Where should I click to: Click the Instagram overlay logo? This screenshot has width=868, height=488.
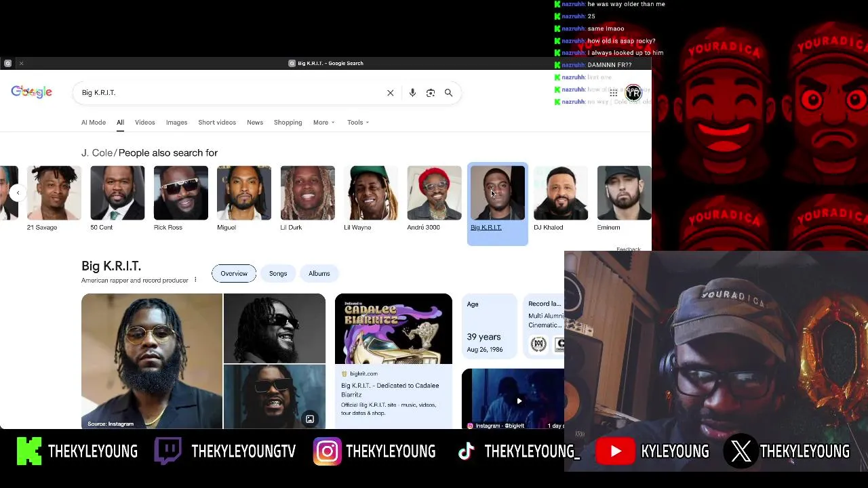(x=327, y=451)
